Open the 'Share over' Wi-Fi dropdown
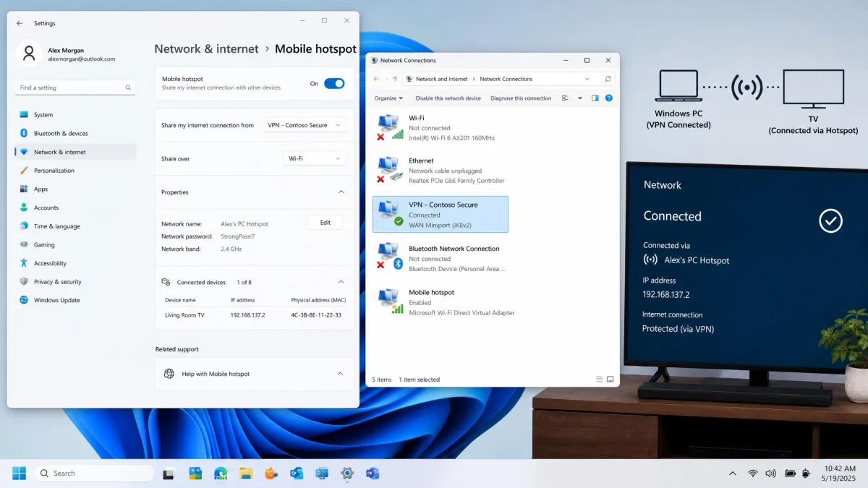 [x=315, y=158]
